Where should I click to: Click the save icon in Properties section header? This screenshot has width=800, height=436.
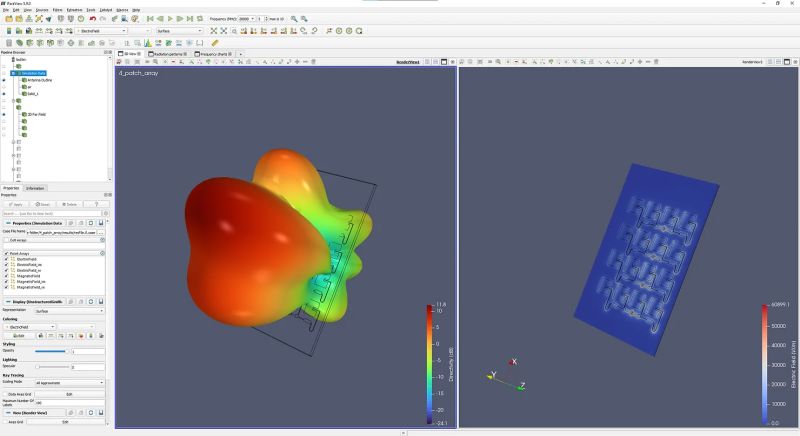[101, 223]
